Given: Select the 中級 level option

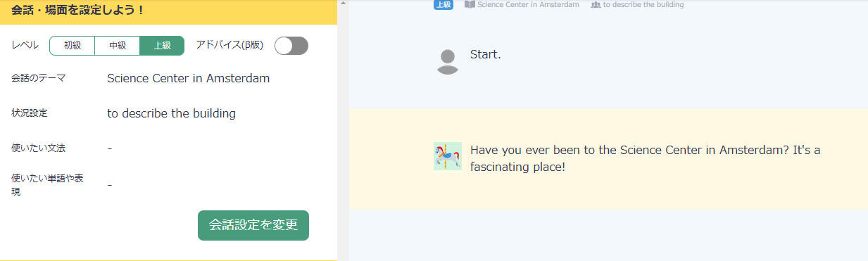Looking at the screenshot, I should click(118, 46).
